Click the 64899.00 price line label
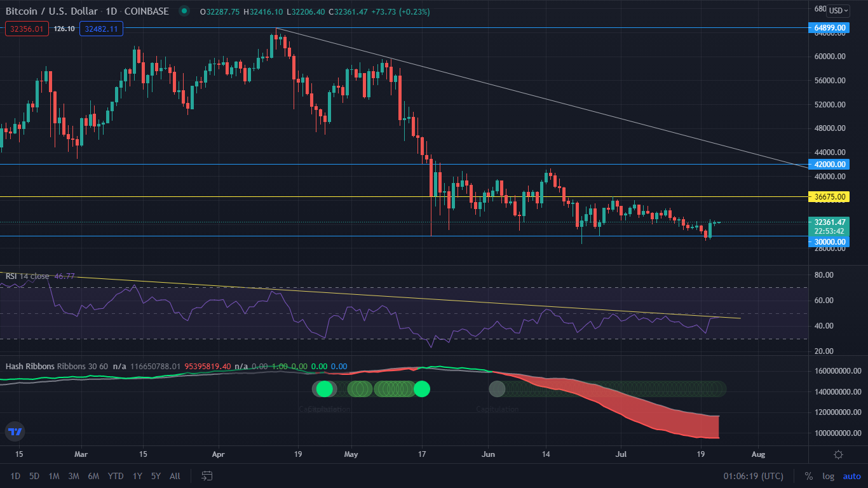This screenshot has height=488, width=868. pyautogui.click(x=830, y=28)
